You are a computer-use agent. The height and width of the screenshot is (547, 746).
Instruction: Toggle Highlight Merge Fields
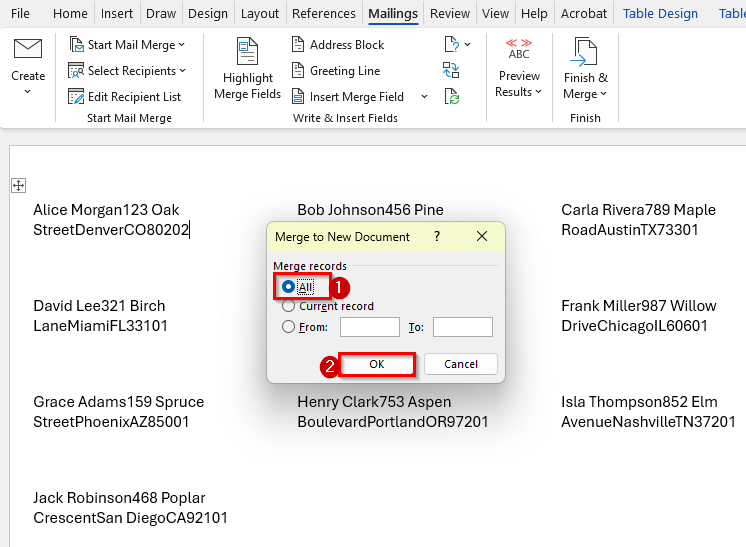[247, 70]
